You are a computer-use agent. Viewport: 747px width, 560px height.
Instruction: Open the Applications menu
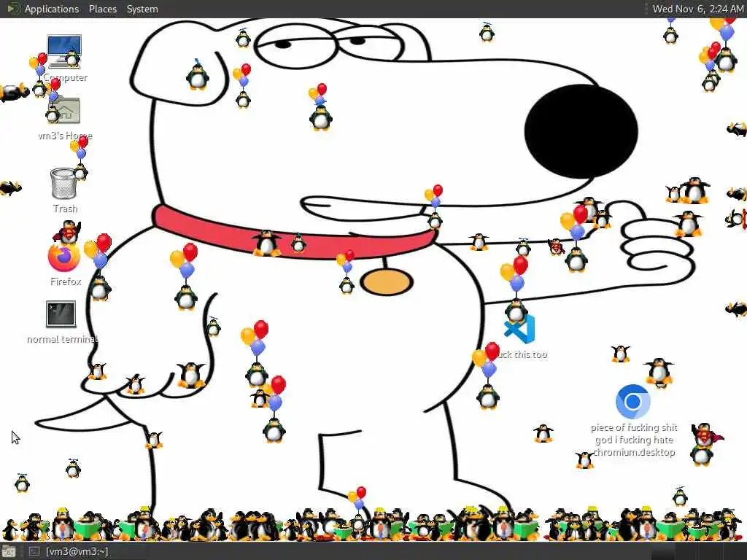click(52, 9)
